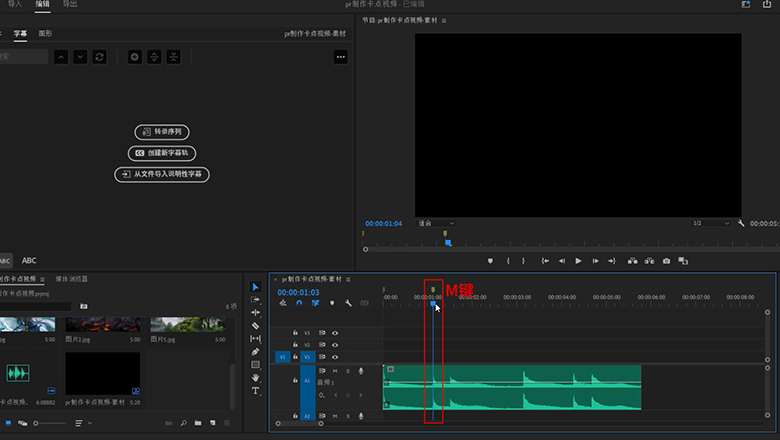This screenshot has height=440, width=780.
Task: Open the 字幕 tab in Text panel
Action: (x=20, y=33)
